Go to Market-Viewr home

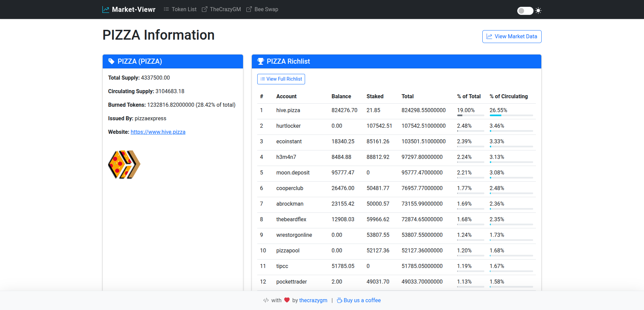[129, 9]
